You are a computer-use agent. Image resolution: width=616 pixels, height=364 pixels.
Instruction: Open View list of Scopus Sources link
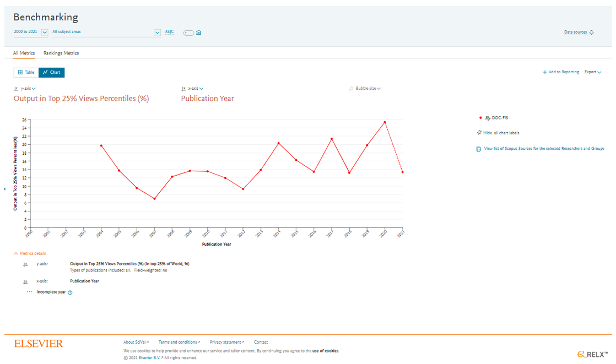coord(544,149)
